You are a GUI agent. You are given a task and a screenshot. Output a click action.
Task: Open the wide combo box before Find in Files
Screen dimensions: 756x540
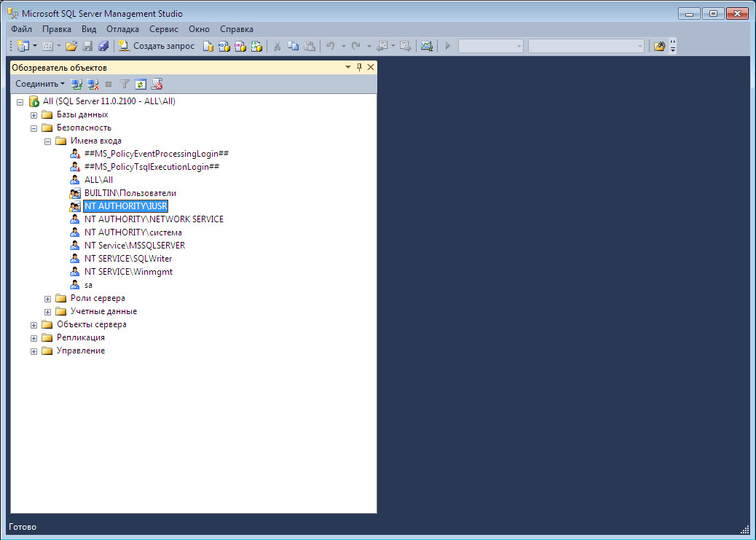coord(586,46)
